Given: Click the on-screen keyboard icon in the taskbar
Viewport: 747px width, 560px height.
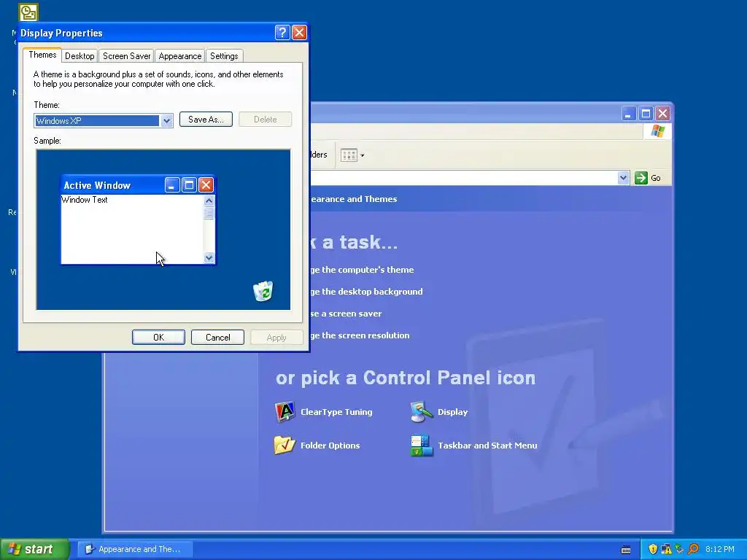Looking at the screenshot, I should tap(626, 550).
